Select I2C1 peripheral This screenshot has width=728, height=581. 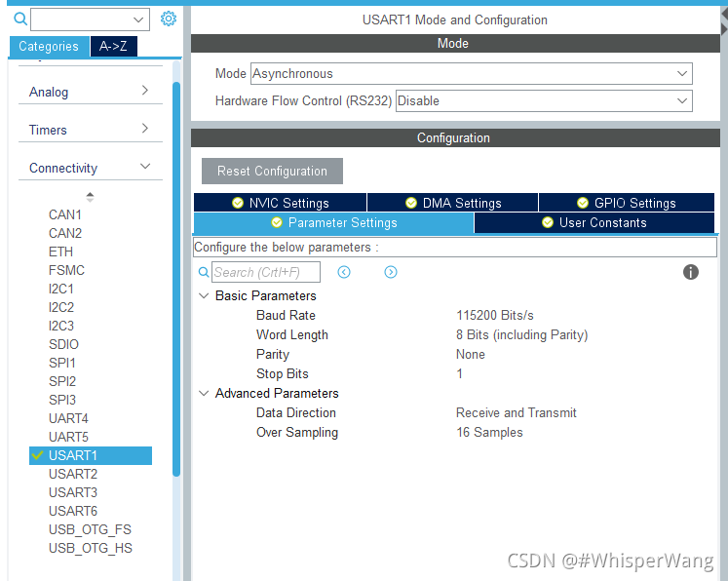60,289
